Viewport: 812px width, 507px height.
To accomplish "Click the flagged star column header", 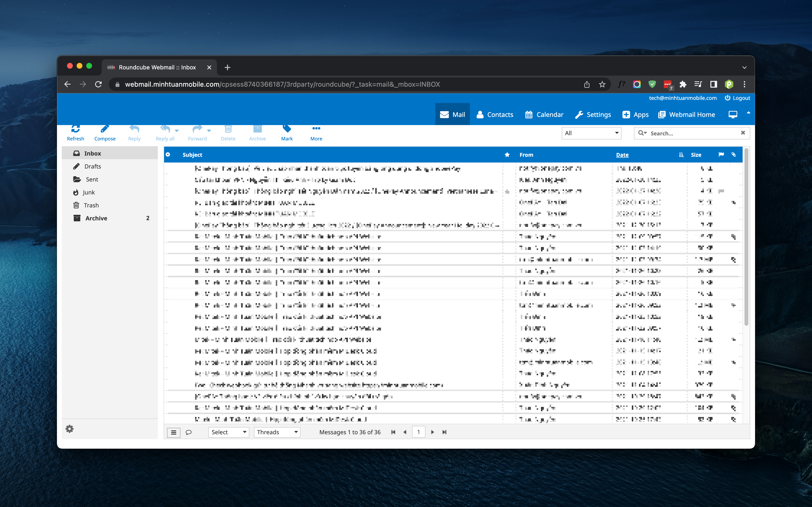I will 507,155.
